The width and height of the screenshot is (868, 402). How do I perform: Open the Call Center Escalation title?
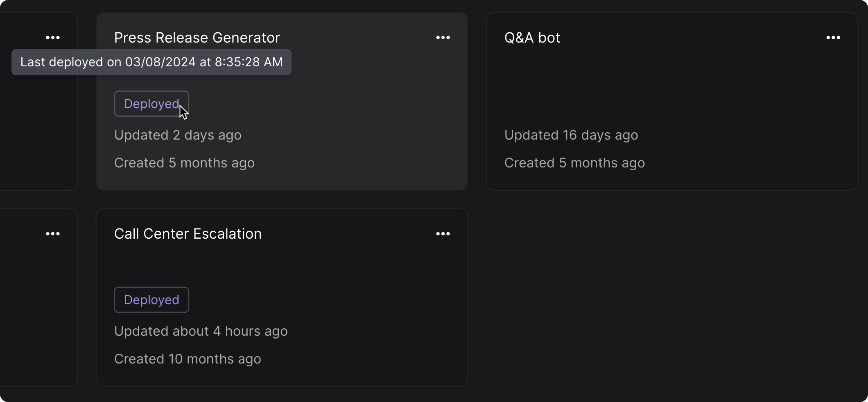tap(188, 234)
